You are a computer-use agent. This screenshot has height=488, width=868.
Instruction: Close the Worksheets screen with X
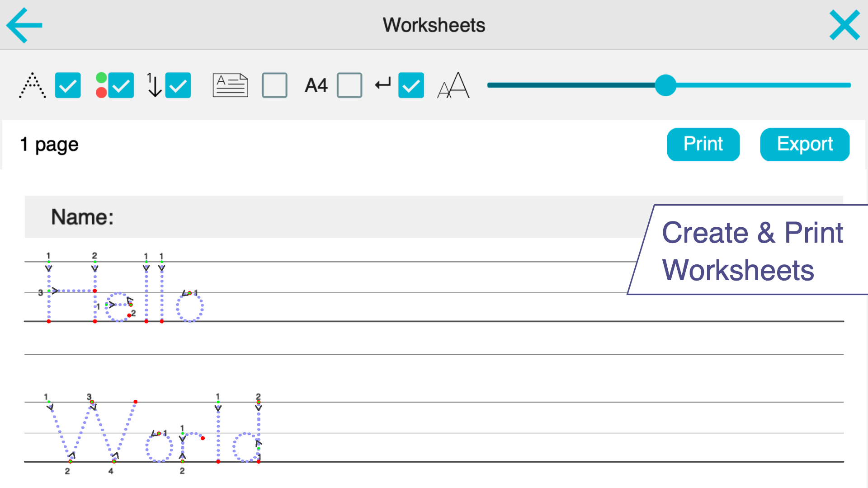coord(844,25)
